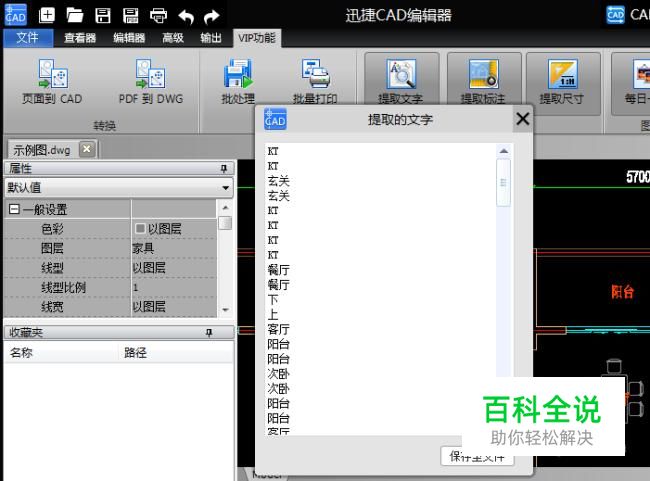Image resolution: width=650 pixels, height=481 pixels.
Task: Pin the 属性 panel
Action: (224, 168)
